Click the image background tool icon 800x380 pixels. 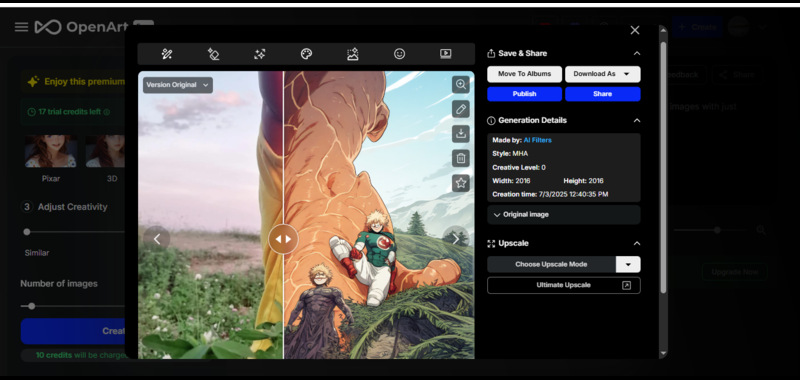click(353, 54)
